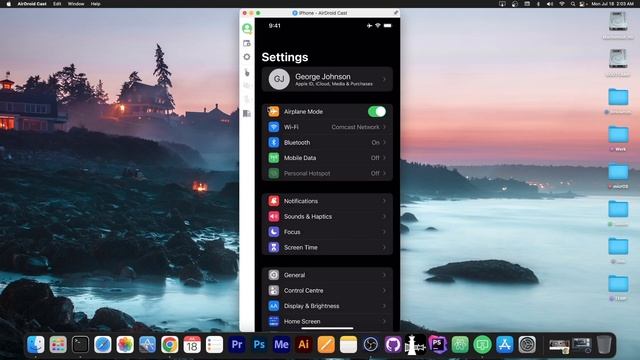
Task: Enable the hand pointer control icon in sidebar
Action: pyautogui.click(x=247, y=72)
